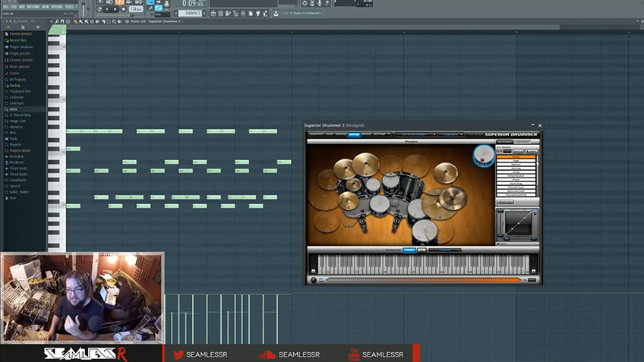Click the Instrument tab in right panel
This screenshot has width=644, height=362.
point(504,142)
